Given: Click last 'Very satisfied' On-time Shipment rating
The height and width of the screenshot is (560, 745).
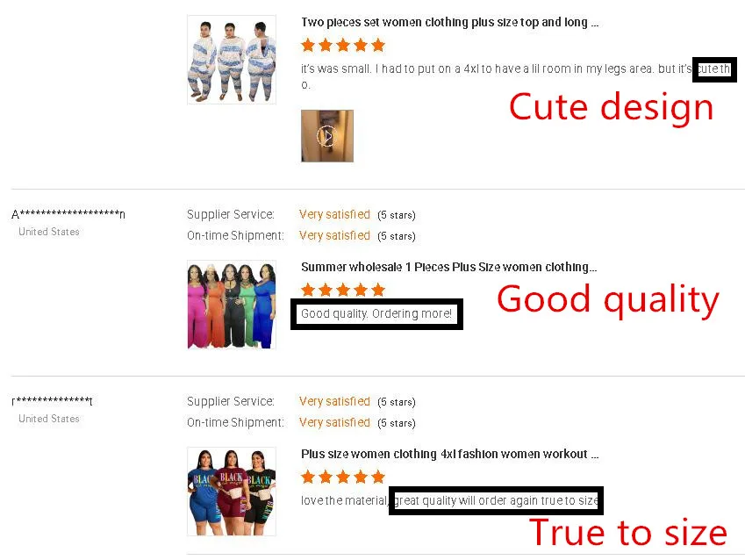Looking at the screenshot, I should click(334, 422).
